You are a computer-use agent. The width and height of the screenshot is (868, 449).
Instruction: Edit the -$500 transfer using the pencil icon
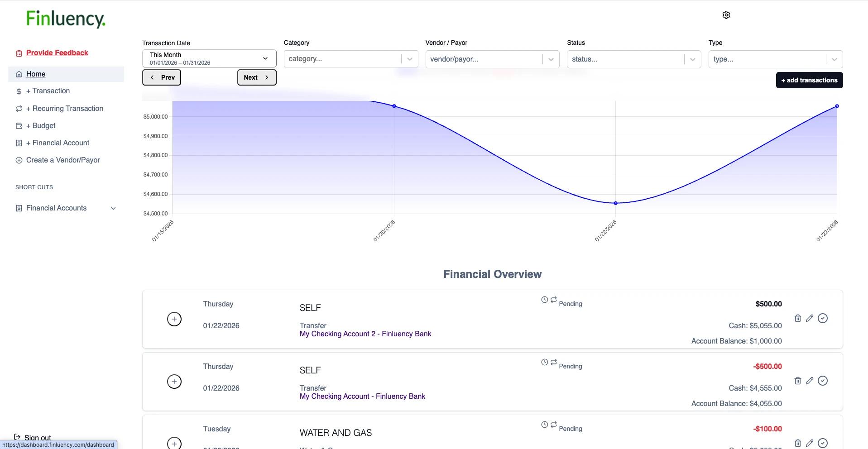(810, 381)
